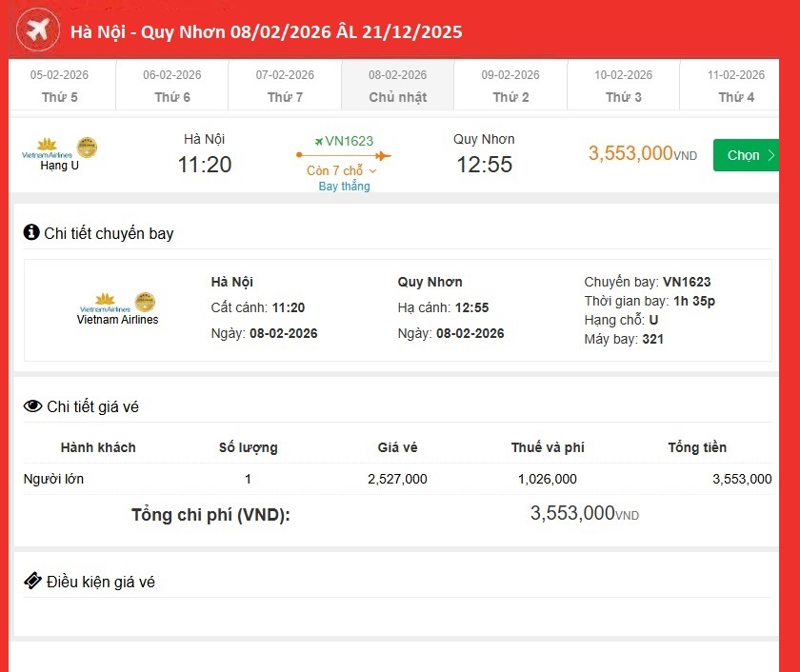Click the orange airplane route arrow icon
The height and width of the screenshot is (672, 800).
coord(343,156)
